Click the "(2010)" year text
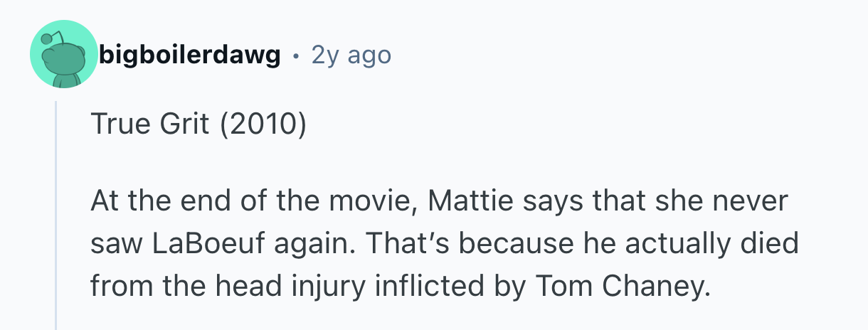The image size is (868, 330). point(263,124)
